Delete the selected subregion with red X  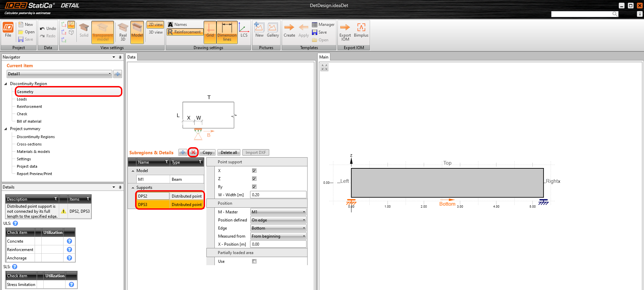[x=193, y=153]
